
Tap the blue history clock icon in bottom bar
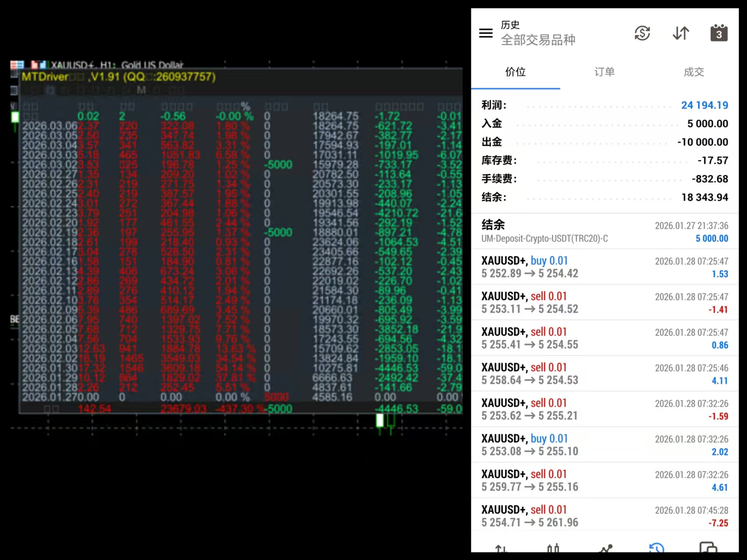point(657,548)
